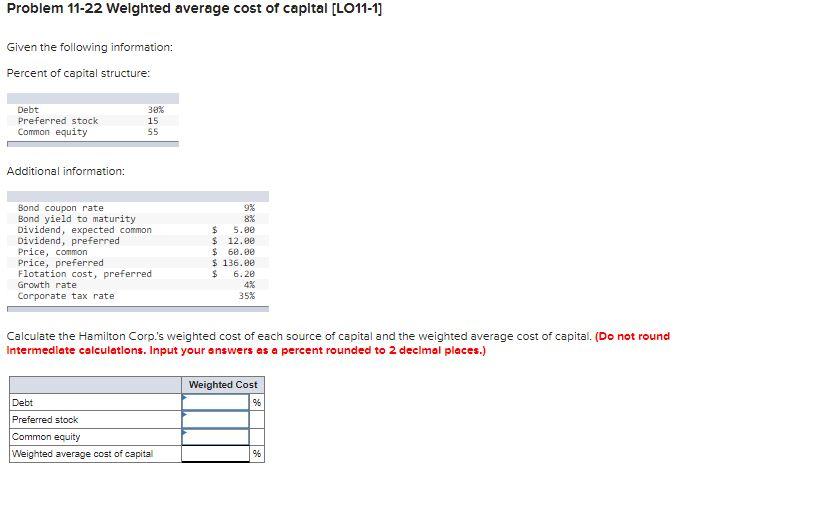Click the Weighted average cost of capital field

point(215,454)
